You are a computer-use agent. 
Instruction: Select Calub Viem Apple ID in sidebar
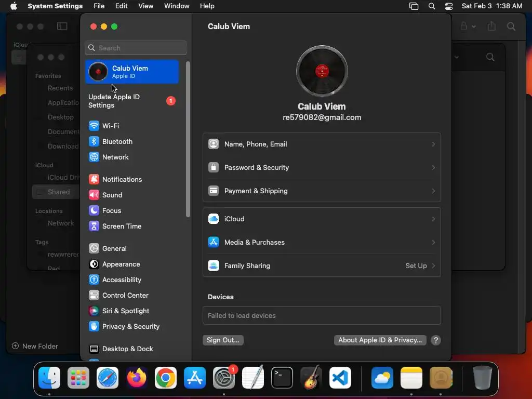131,72
